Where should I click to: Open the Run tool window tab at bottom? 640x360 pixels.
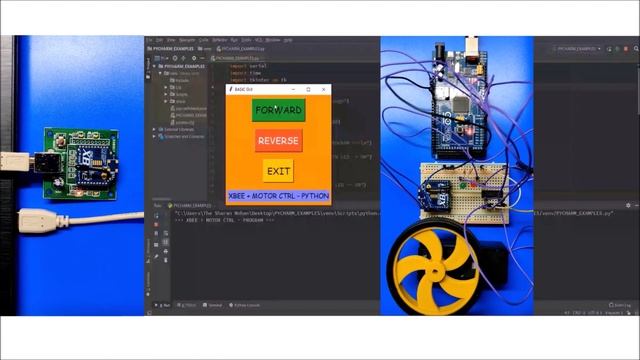(x=162, y=305)
